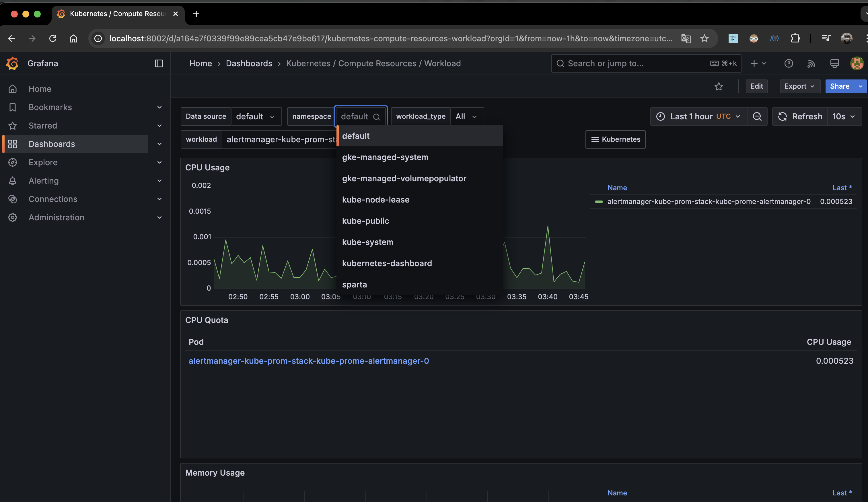Open Administration in the sidebar
Viewport: 868px width, 502px height.
[x=57, y=217]
